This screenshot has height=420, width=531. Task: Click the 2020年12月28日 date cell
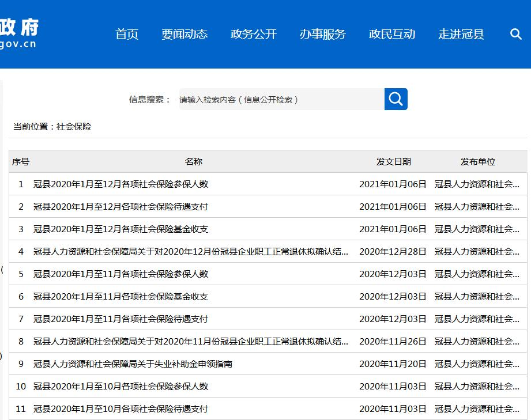(x=393, y=251)
